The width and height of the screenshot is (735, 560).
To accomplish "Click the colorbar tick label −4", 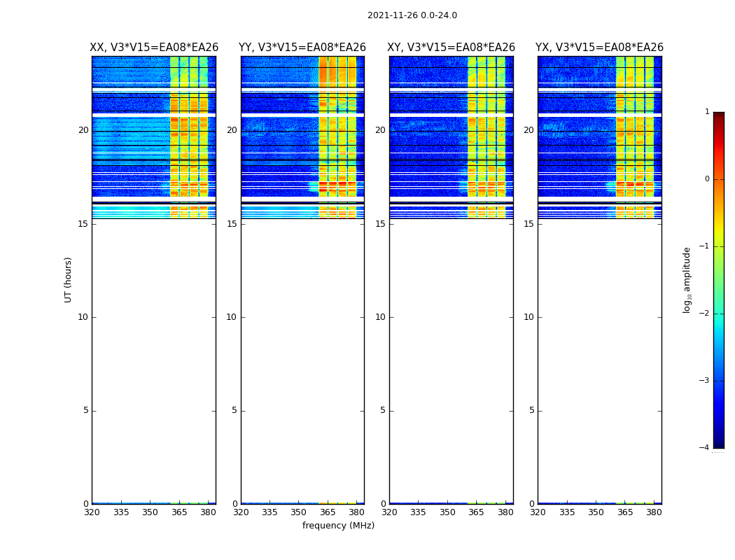I will coord(704,448).
